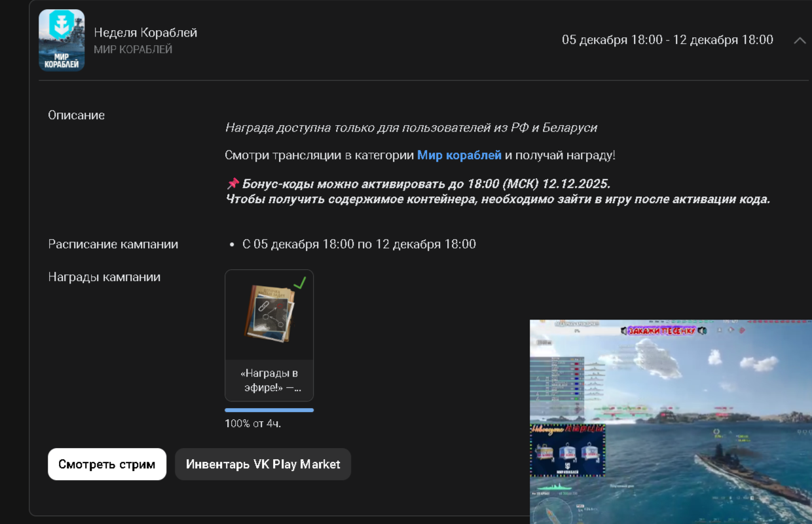Viewport: 812px width, 524px height.
Task: Click the Неделя Кораблей campaign title
Action: (x=145, y=33)
